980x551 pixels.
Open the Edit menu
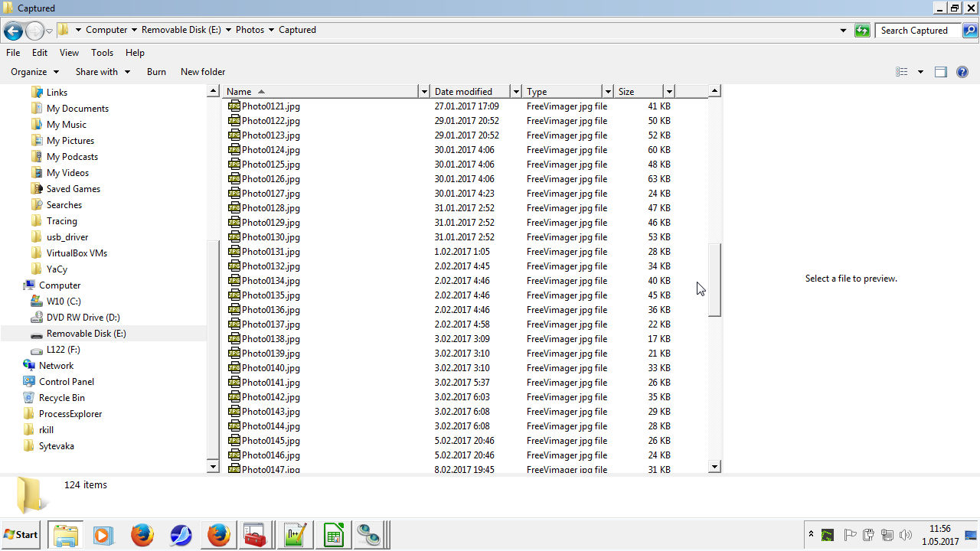point(40,53)
